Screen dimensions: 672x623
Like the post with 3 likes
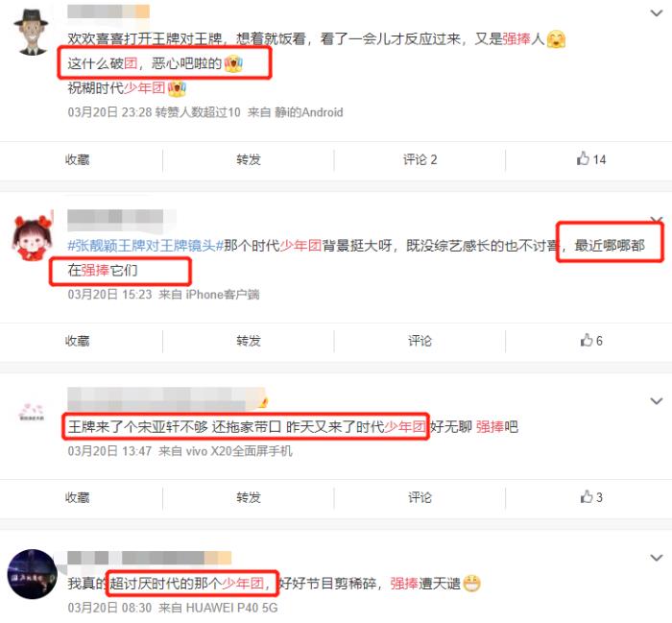coord(591,497)
